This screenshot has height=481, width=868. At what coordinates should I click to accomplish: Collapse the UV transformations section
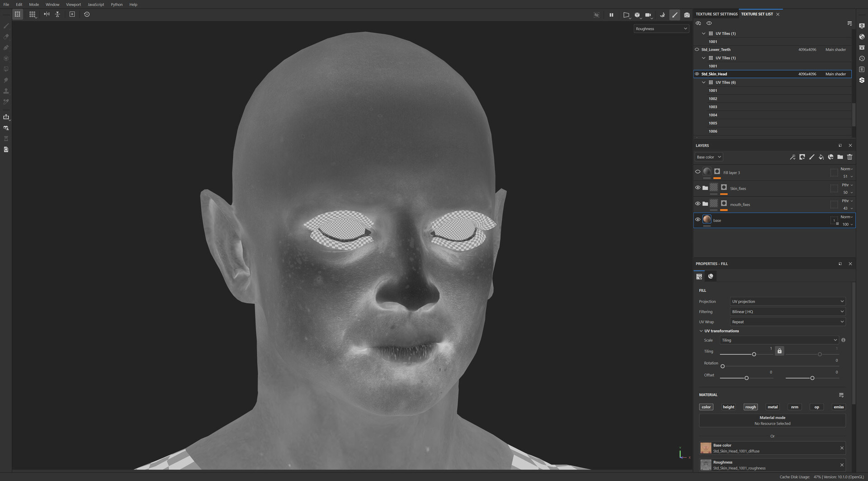point(701,331)
